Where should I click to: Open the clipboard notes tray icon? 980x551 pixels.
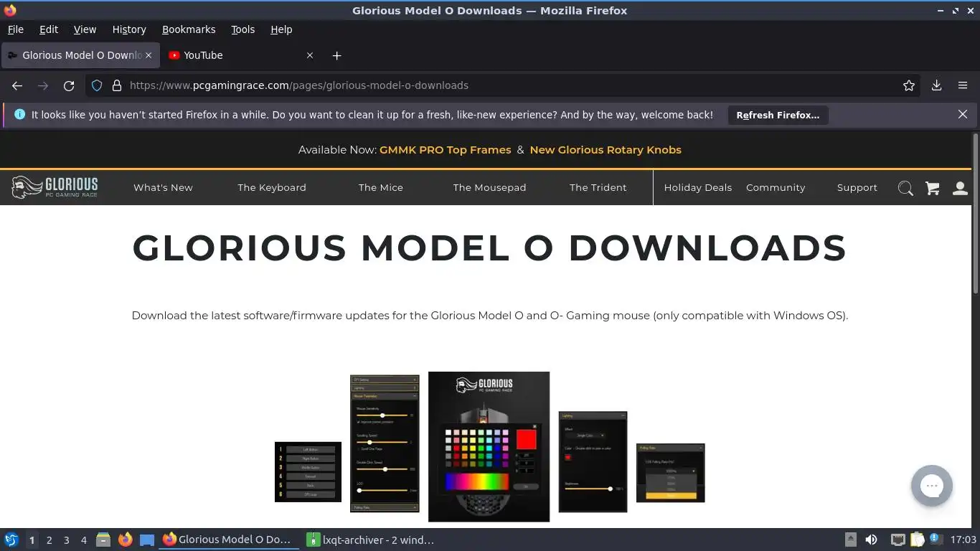click(918, 540)
